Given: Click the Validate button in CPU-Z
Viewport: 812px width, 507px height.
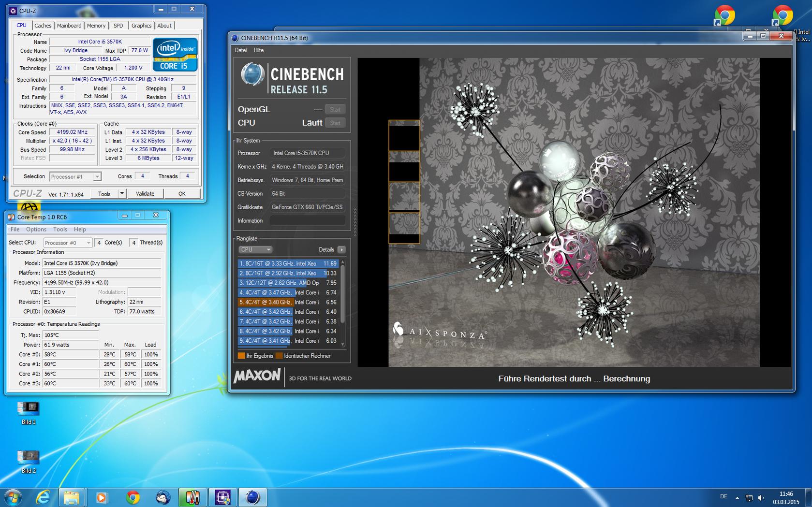Looking at the screenshot, I should pyautogui.click(x=145, y=194).
